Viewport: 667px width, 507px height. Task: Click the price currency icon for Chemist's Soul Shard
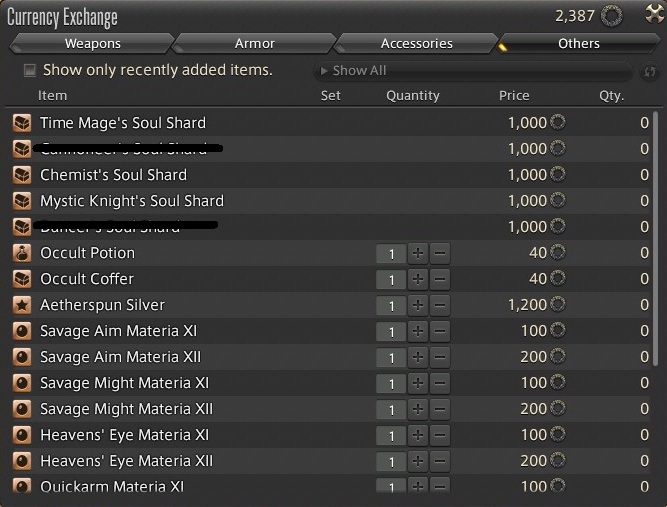click(558, 174)
